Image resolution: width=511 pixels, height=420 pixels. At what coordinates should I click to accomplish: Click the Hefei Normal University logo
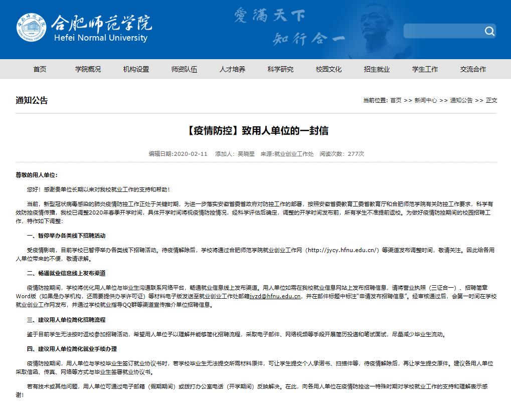point(84,29)
